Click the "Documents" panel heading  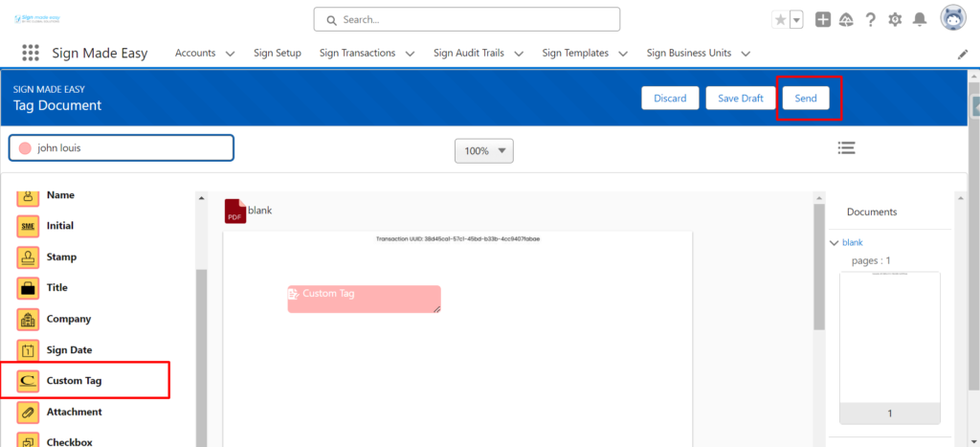(872, 212)
